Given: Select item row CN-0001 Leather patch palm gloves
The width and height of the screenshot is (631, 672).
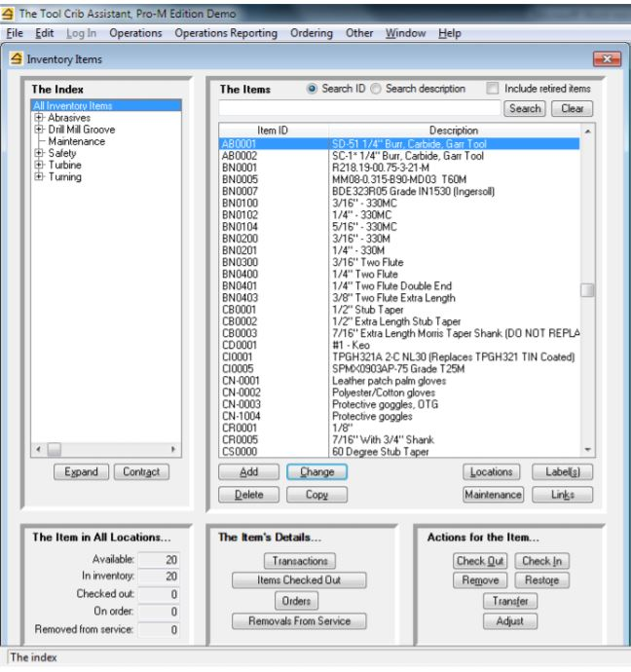Looking at the screenshot, I should tap(399, 381).
